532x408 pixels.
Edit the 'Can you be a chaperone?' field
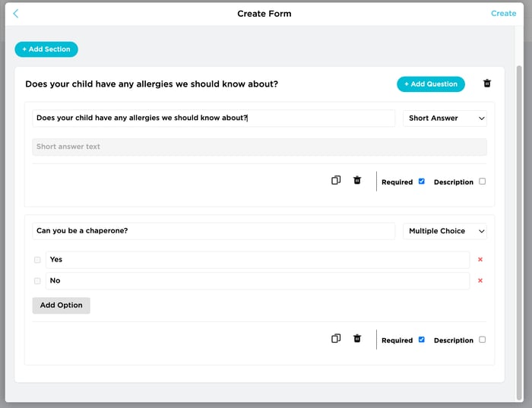click(x=214, y=231)
